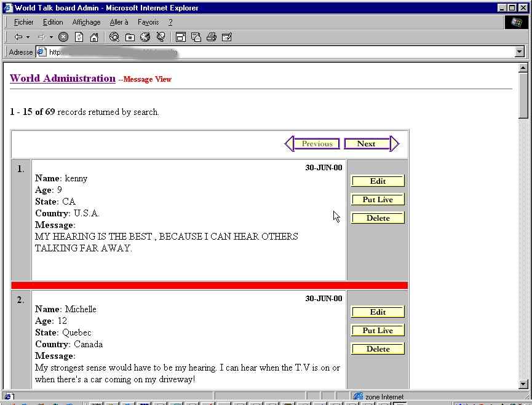Open the Adresse bar dropdown list
532x405 pixels.
coord(520,52)
